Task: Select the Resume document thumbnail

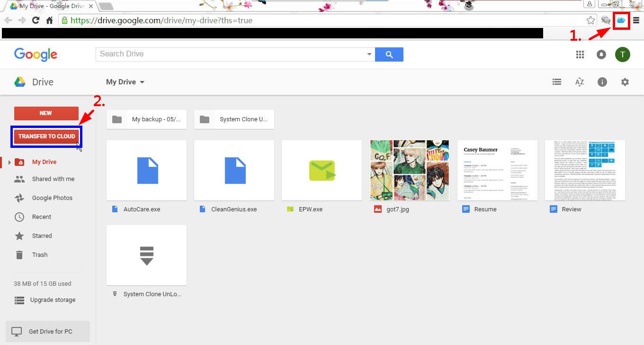Action: coord(497,170)
